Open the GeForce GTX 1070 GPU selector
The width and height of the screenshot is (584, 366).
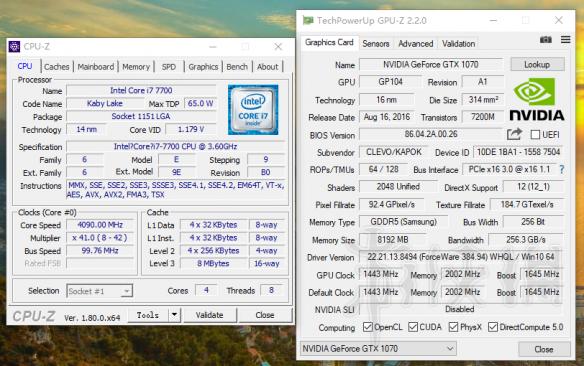[x=378, y=349]
